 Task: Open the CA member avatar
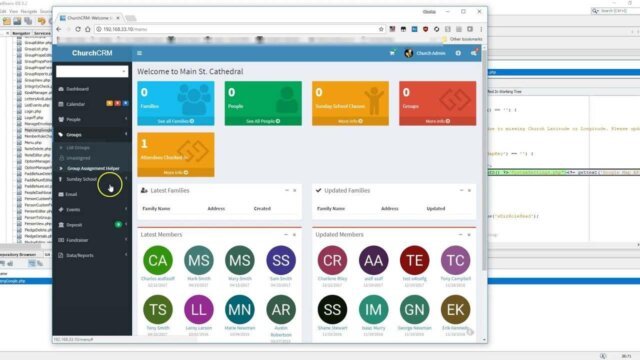pyautogui.click(x=158, y=260)
